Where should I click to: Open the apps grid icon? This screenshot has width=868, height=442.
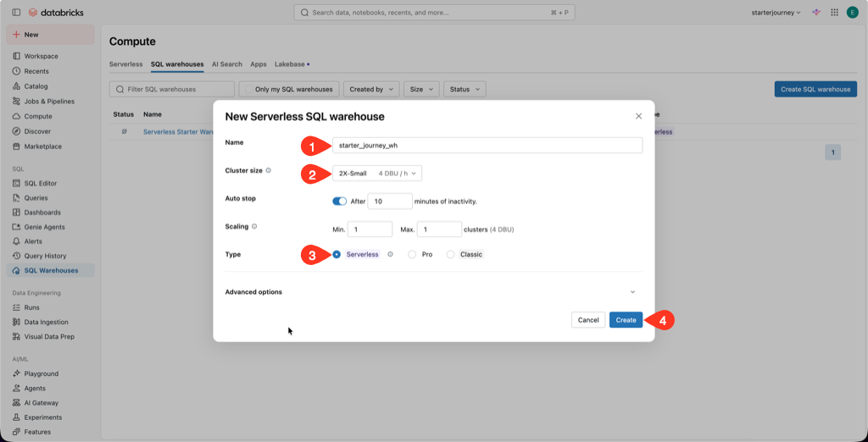[x=834, y=12]
